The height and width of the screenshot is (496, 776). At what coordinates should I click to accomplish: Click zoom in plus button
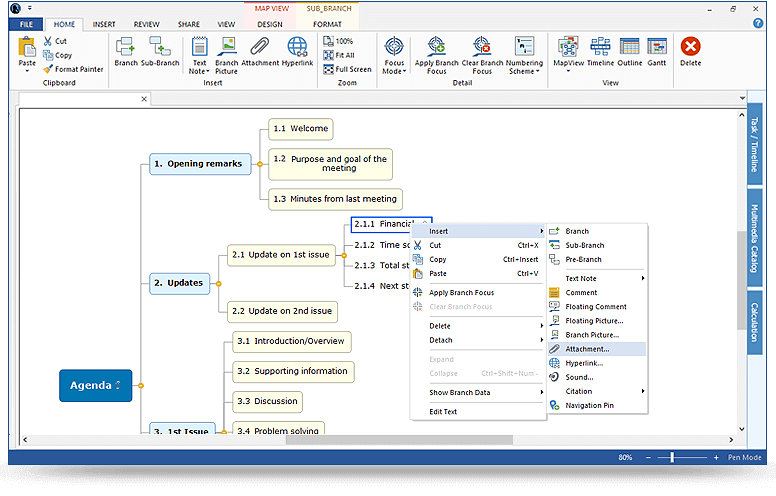[x=716, y=458]
